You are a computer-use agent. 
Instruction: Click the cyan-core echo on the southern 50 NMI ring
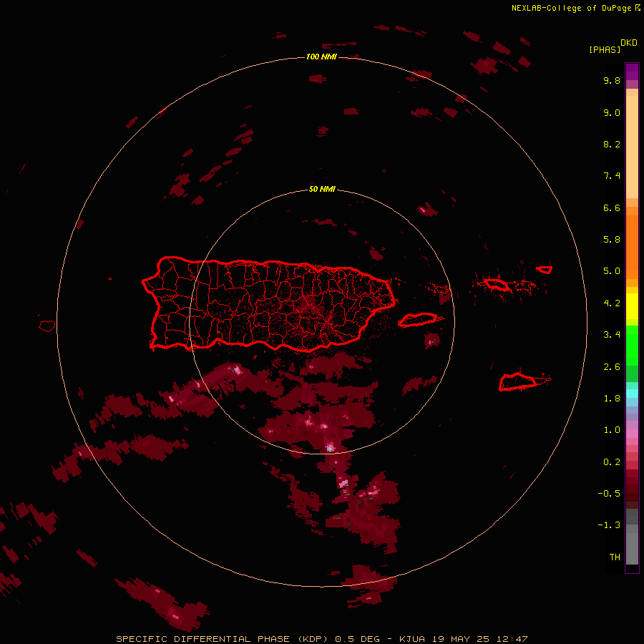(x=330, y=448)
